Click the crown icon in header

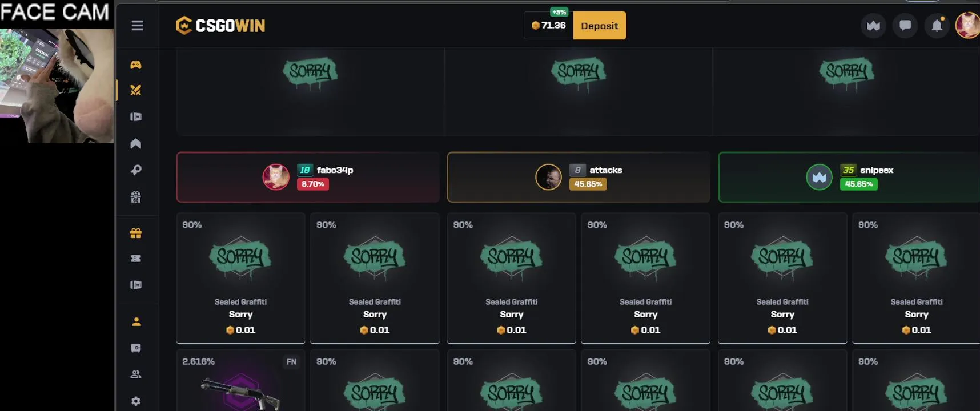(873, 26)
